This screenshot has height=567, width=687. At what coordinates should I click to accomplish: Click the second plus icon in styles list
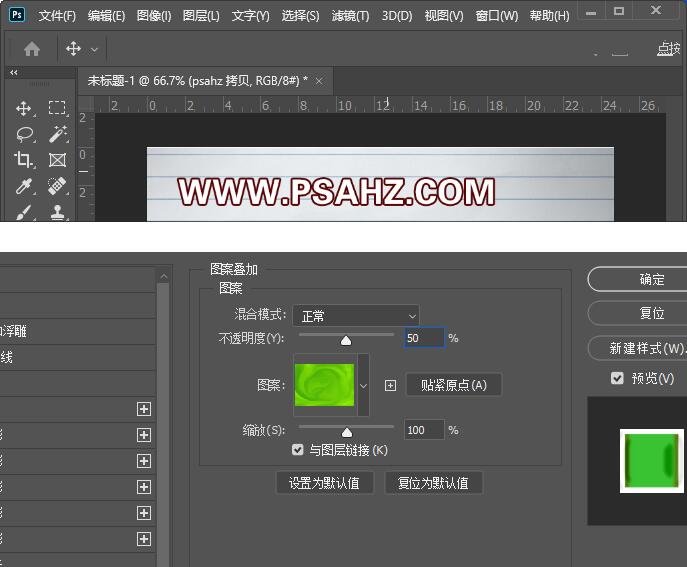click(x=144, y=435)
